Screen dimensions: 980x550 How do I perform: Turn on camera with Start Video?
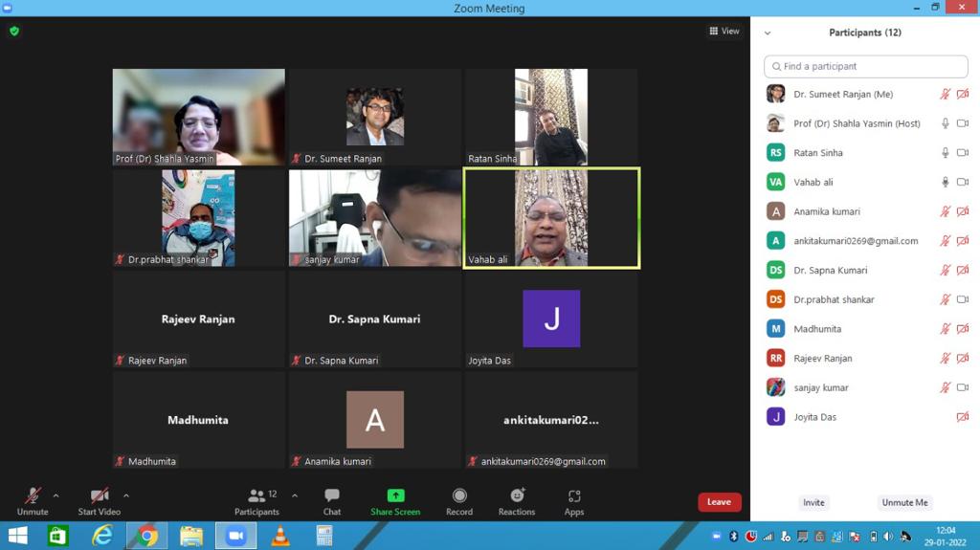pyautogui.click(x=100, y=500)
